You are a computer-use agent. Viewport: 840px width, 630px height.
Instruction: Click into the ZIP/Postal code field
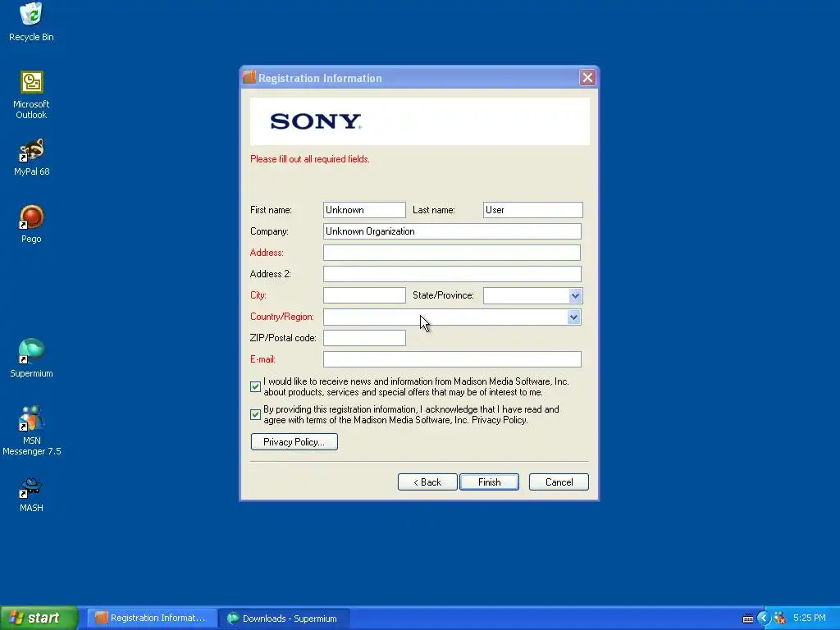364,338
